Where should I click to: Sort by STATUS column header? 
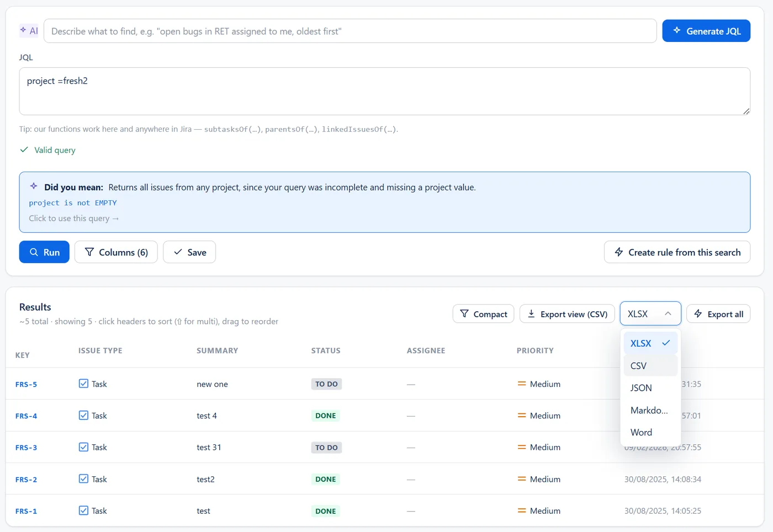[326, 350]
